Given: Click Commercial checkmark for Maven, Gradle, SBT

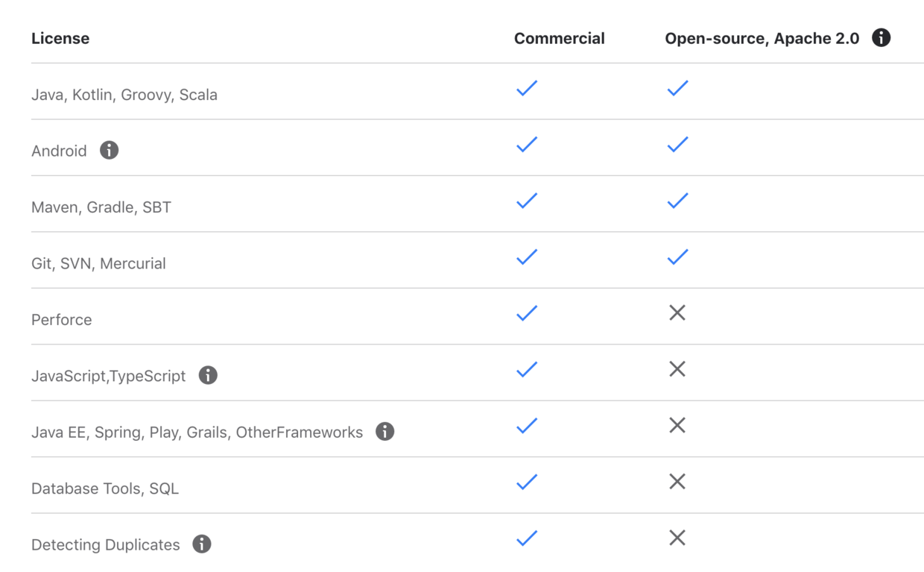Looking at the screenshot, I should click(x=527, y=201).
